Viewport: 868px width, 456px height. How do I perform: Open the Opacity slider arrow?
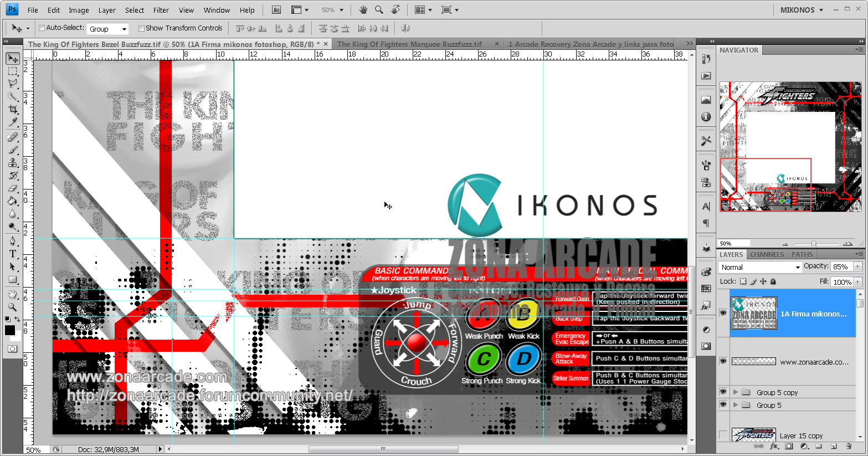click(x=857, y=267)
